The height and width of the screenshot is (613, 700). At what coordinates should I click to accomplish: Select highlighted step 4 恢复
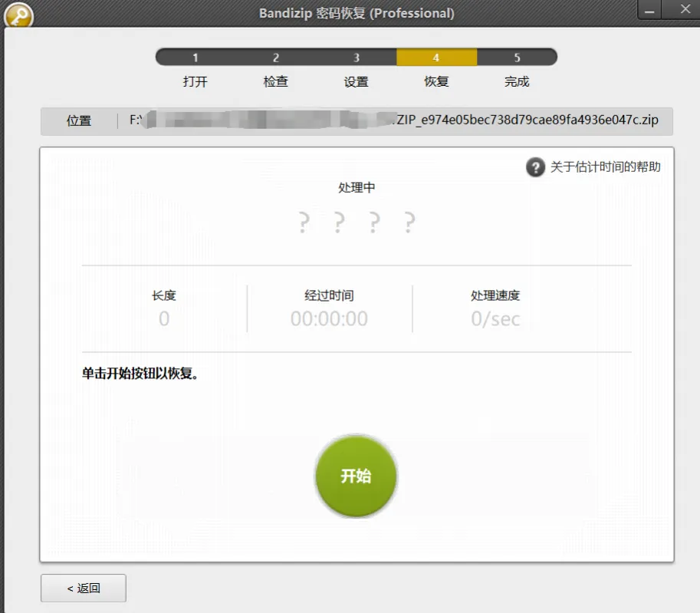click(x=436, y=58)
